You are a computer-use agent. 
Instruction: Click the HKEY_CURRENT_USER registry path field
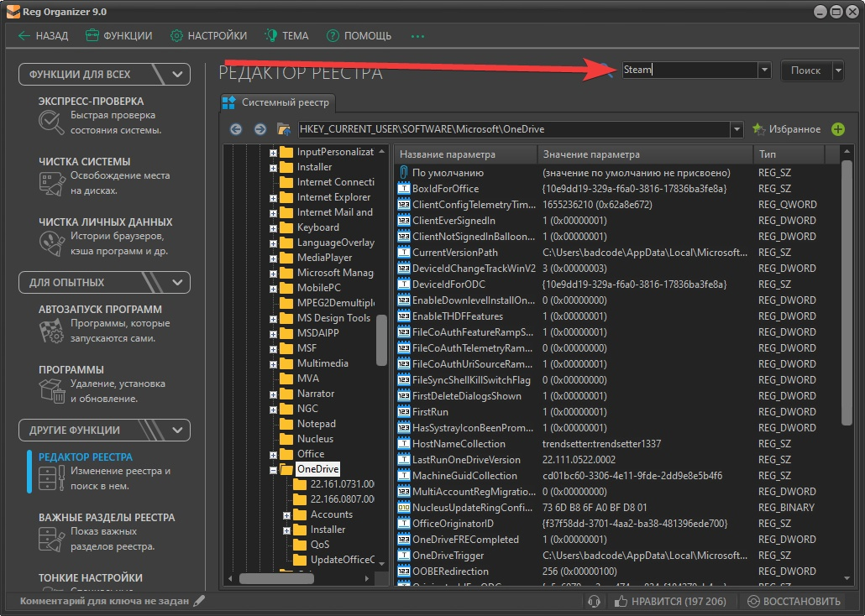tap(514, 129)
